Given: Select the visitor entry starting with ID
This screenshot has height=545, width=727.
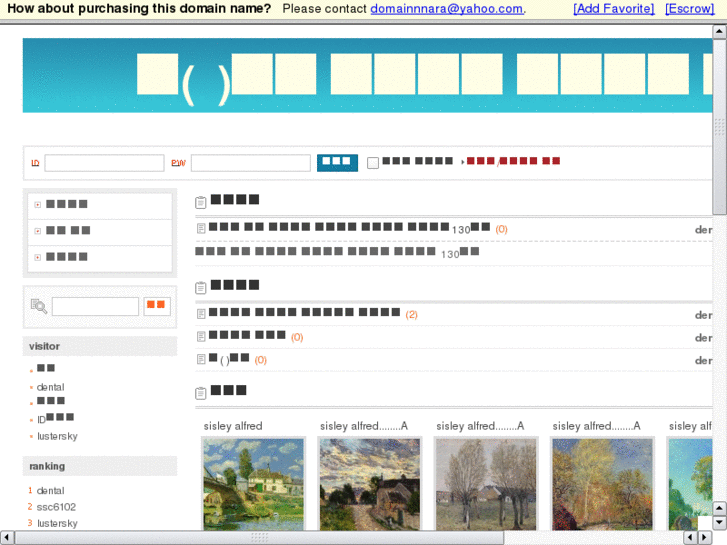Looking at the screenshot, I should (55, 418).
